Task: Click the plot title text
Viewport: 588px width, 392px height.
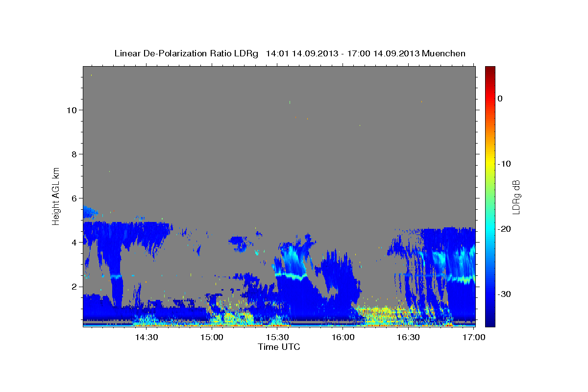Action: [x=290, y=53]
